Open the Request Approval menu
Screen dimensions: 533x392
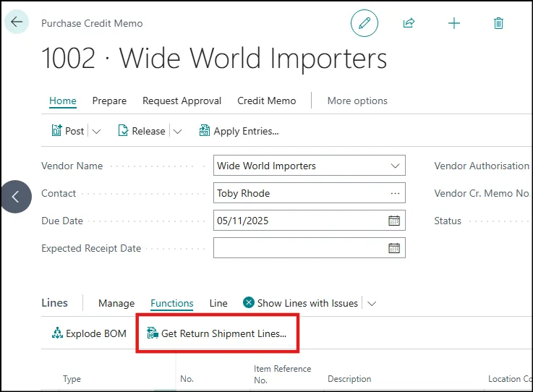coord(182,101)
